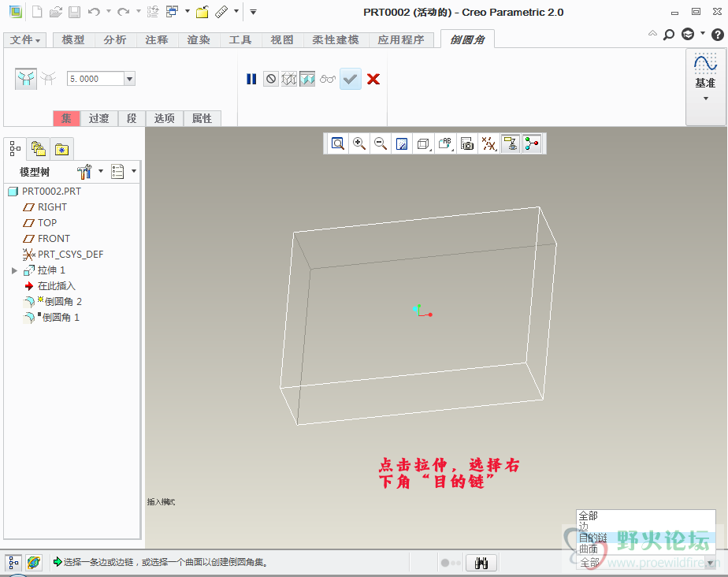Open the Windows list dropdown arrow

pyautogui.click(x=188, y=11)
